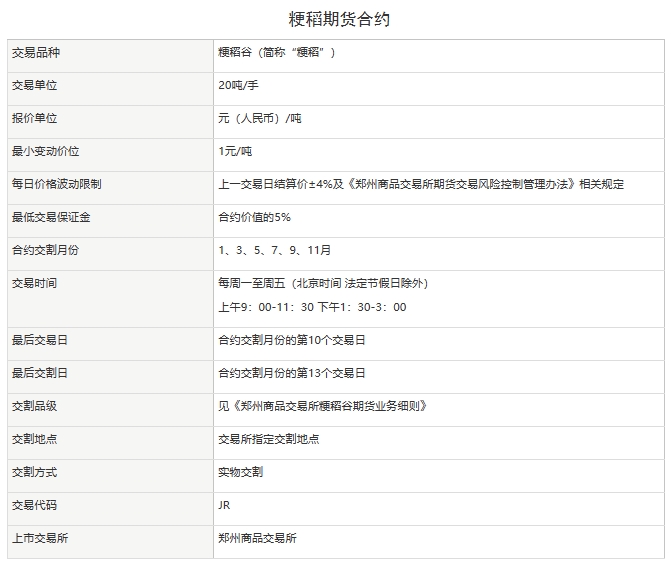This screenshot has width=671, height=566.
Task: Click the 粳稻谷（简称"粳稻"）value cell
Action: (x=277, y=53)
